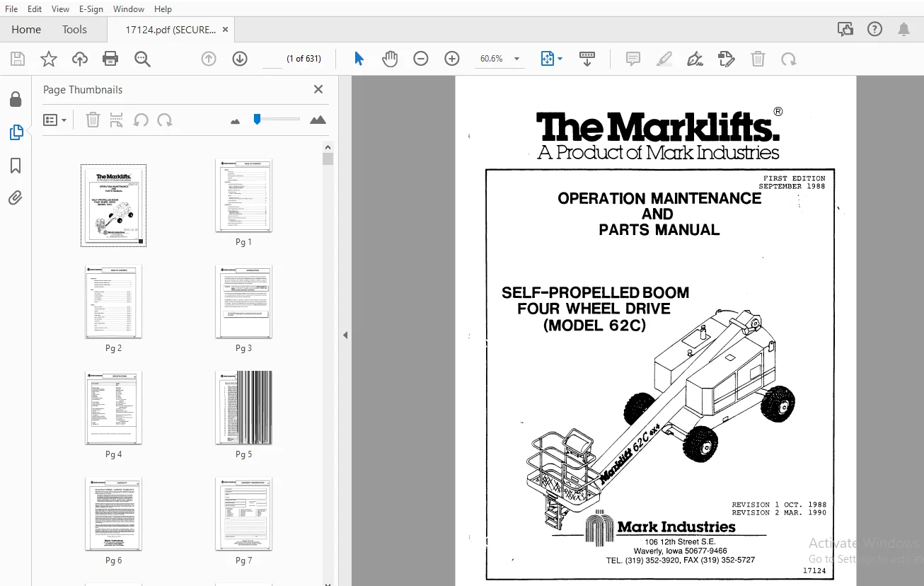The height and width of the screenshot is (586, 924).
Task: Click the trash delete icon in toolbar
Action: tap(758, 59)
